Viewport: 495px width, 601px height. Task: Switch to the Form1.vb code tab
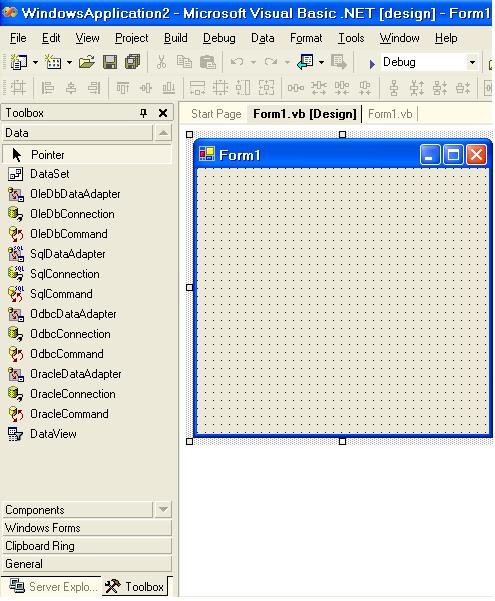point(390,114)
